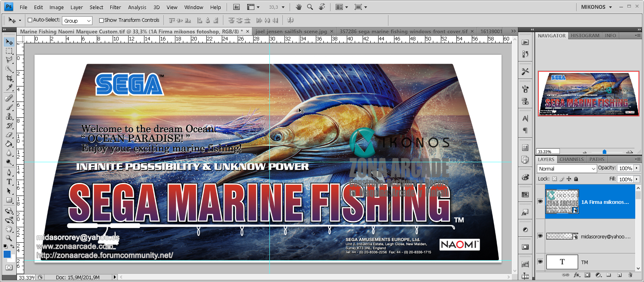The image size is (644, 282).
Task: Hide the midasororey@yahoo layer
Action: click(540, 236)
